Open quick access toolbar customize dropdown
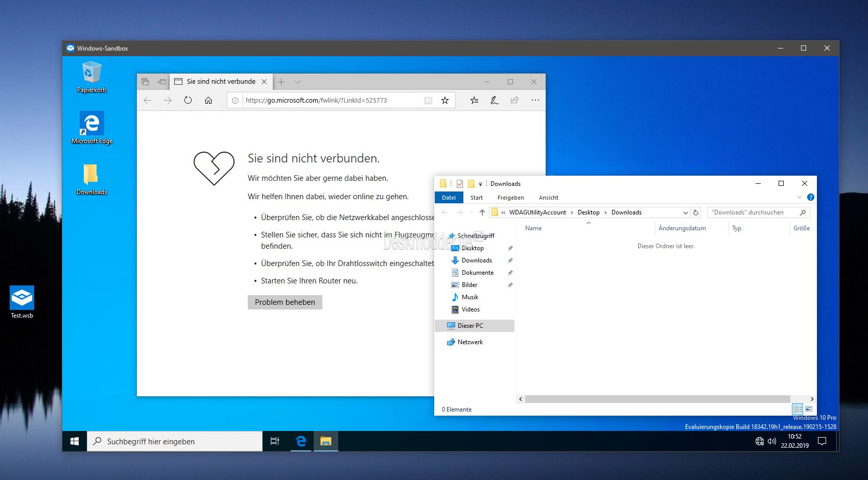The height and width of the screenshot is (480, 868). 480,184
